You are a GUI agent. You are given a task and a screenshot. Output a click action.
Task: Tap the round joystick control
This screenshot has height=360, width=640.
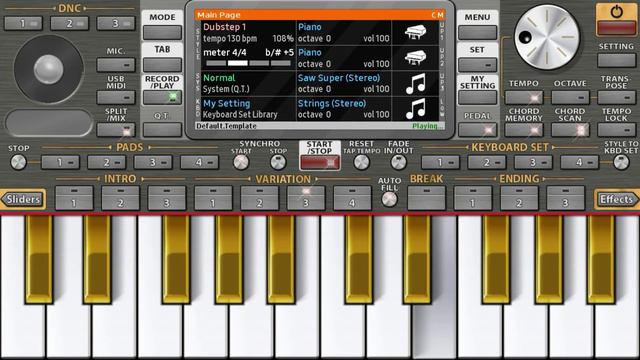pos(49,69)
